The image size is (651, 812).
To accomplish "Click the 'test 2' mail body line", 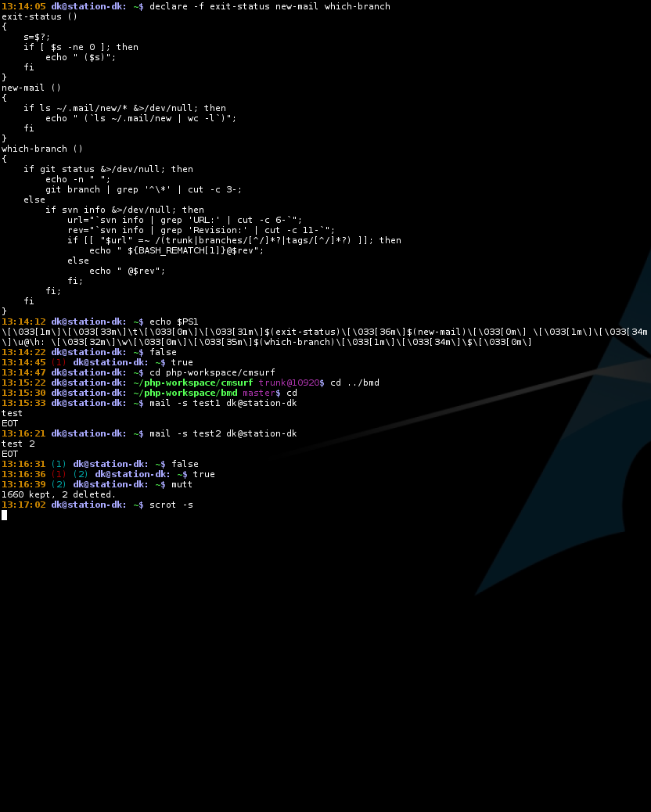I will point(18,444).
